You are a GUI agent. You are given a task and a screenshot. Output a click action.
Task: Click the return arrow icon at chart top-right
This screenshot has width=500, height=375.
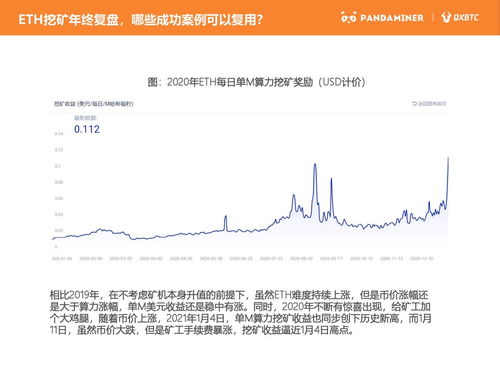tap(414, 104)
